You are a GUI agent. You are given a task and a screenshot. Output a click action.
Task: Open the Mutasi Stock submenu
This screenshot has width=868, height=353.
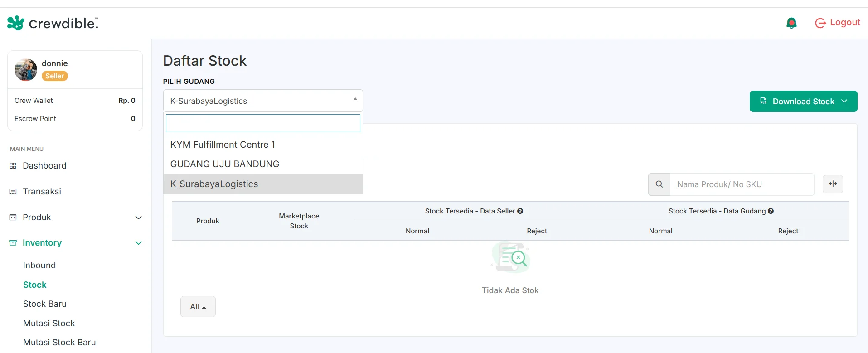pos(49,324)
